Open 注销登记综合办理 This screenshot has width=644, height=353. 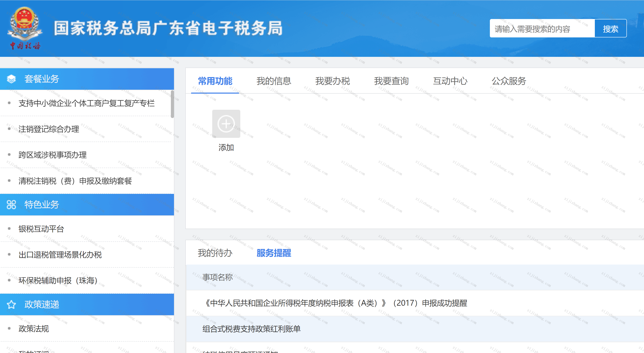(49, 129)
